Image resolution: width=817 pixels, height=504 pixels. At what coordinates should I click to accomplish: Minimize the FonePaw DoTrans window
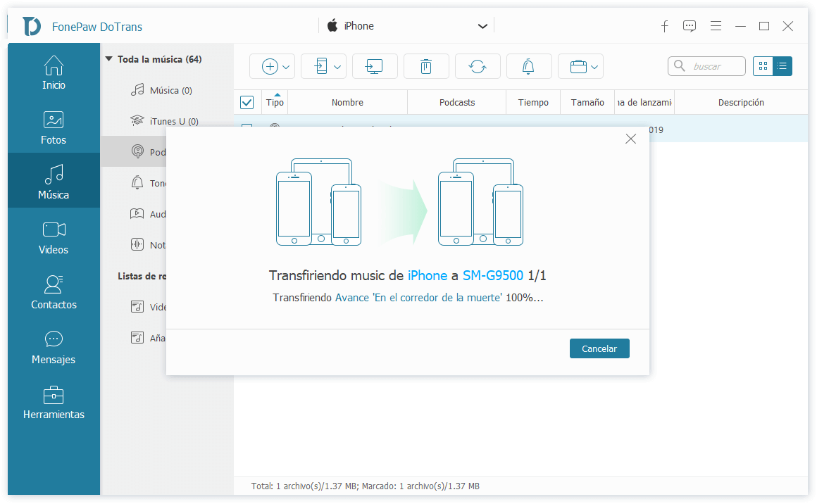coord(740,26)
